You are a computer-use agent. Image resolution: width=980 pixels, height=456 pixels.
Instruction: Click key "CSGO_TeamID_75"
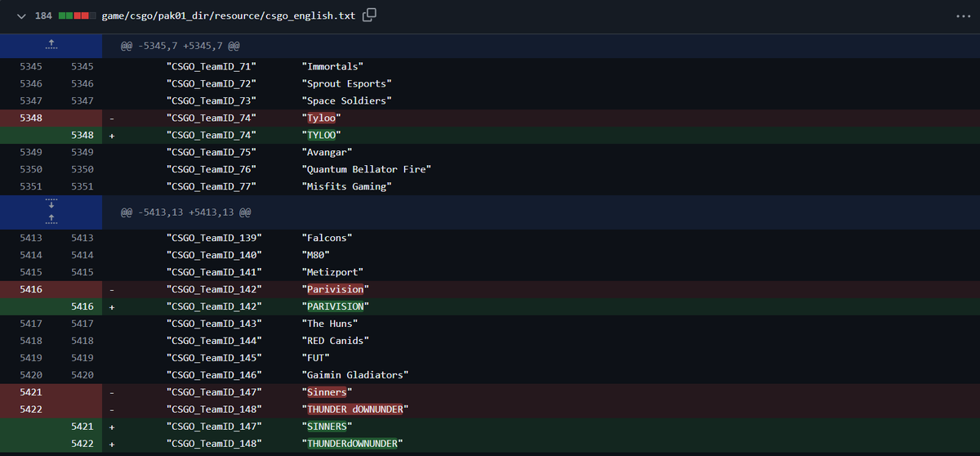[212, 152]
